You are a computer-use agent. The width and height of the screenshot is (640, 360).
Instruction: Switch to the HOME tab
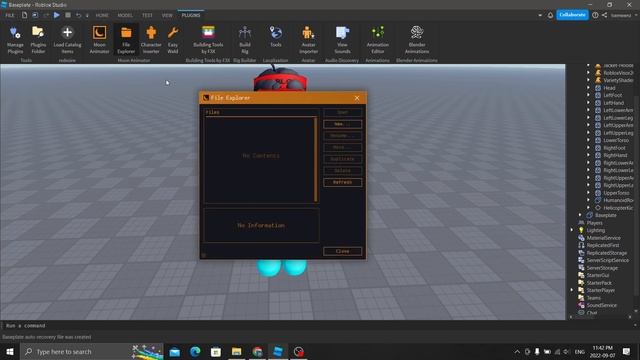coord(102,15)
